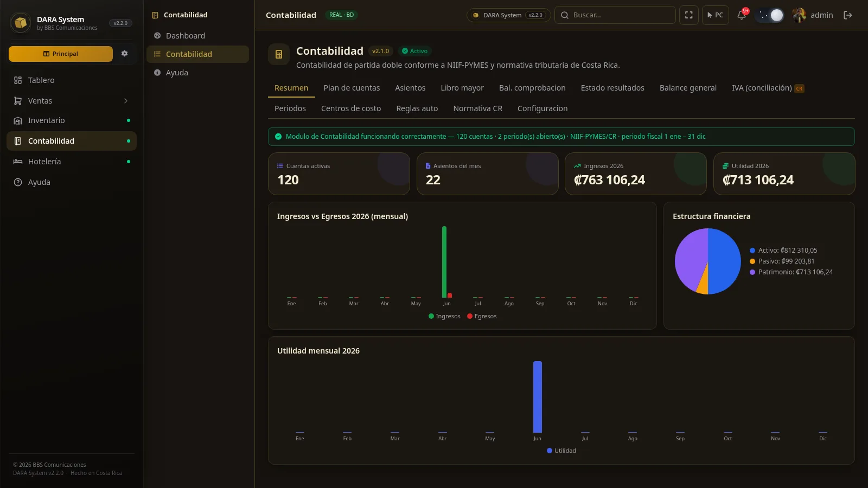Toggle Patrimonio slice in pie legend
Screen dimensions: 868x488
(791, 272)
